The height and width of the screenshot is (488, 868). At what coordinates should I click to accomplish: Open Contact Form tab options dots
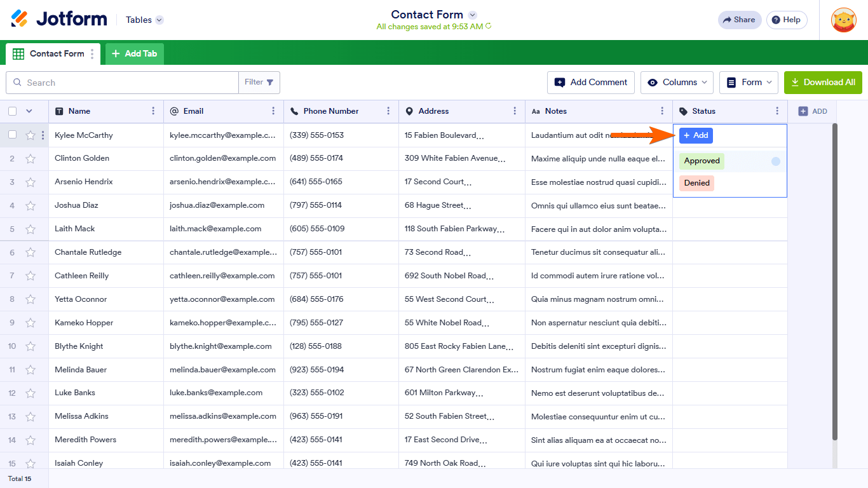92,54
